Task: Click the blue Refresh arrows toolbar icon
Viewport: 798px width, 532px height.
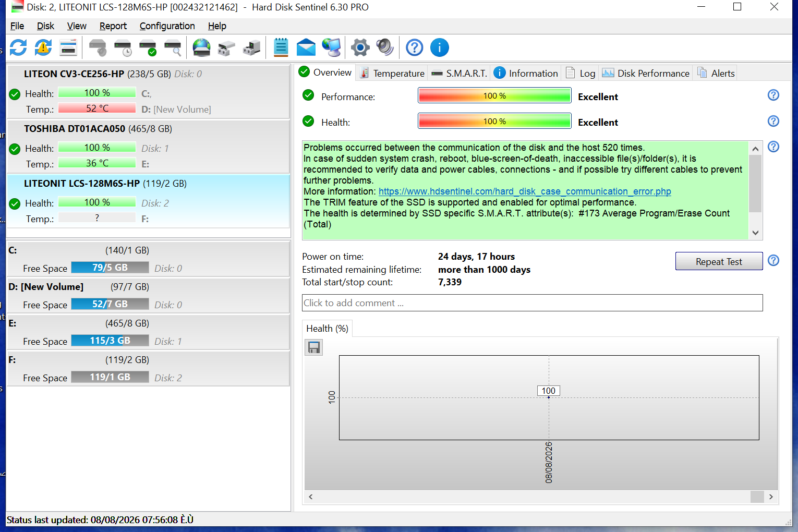Action: pyautogui.click(x=18, y=47)
